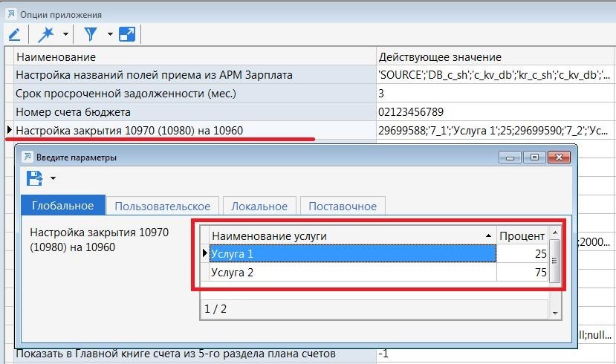Click the Введите параметры dialog title icon

click(x=27, y=157)
